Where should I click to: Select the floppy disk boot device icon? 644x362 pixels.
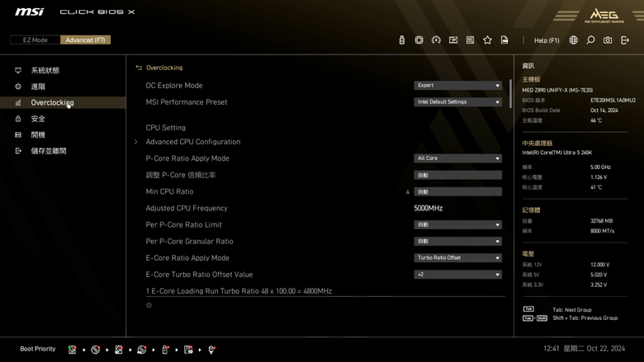(188, 350)
